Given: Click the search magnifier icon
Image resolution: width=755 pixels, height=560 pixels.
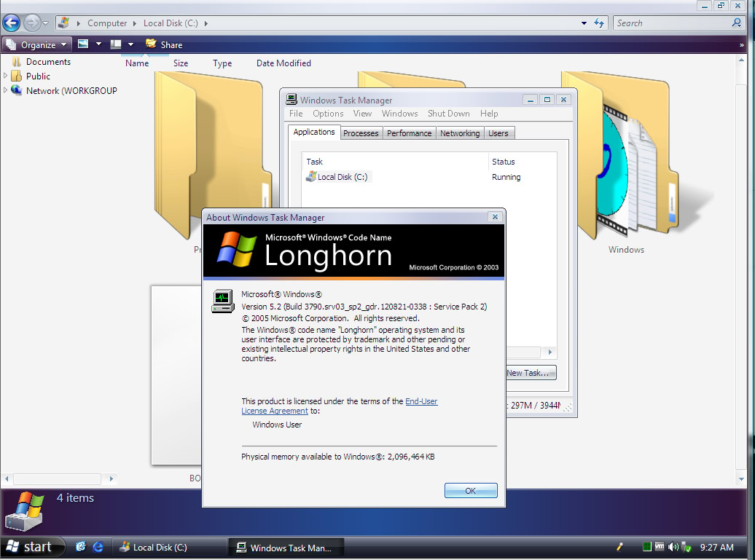Looking at the screenshot, I should click(x=737, y=23).
